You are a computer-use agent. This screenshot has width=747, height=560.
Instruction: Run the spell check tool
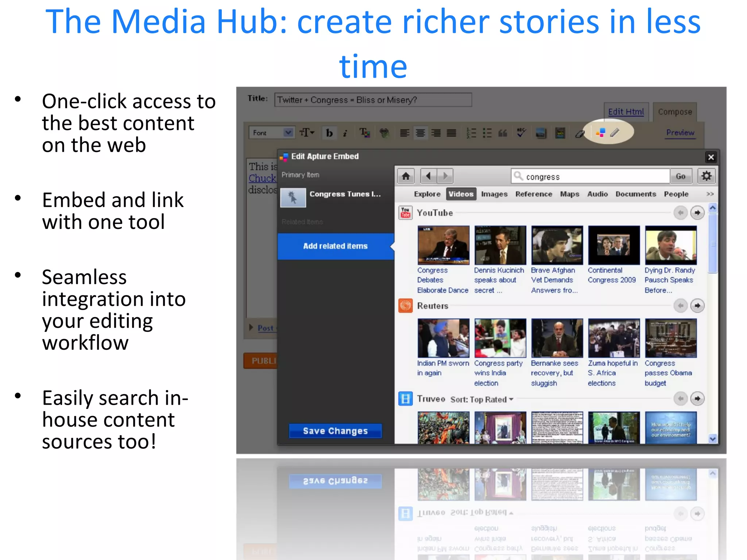(522, 133)
